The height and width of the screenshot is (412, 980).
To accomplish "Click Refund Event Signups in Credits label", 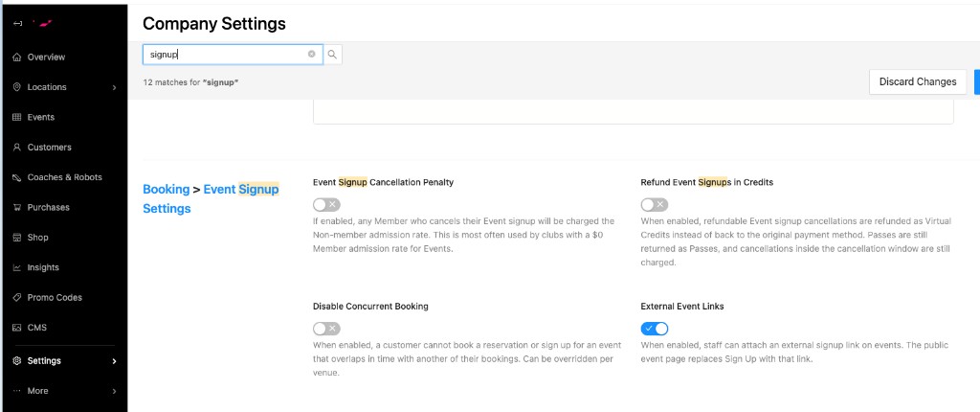I will [707, 182].
